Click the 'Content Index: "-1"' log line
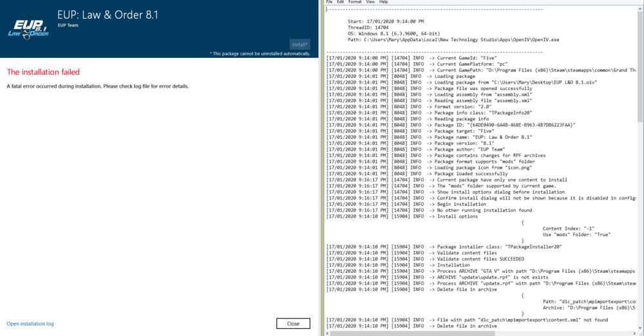This screenshot has height=336, width=644. coord(569,229)
